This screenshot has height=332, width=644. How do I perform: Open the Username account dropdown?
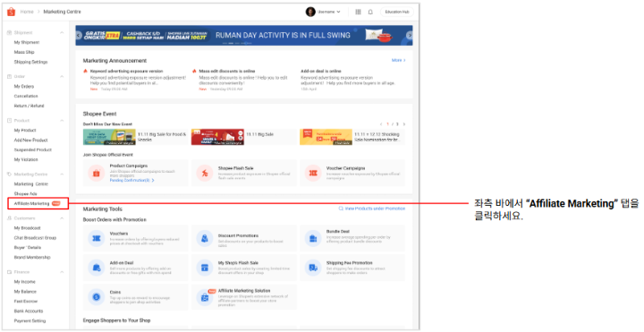(x=328, y=12)
